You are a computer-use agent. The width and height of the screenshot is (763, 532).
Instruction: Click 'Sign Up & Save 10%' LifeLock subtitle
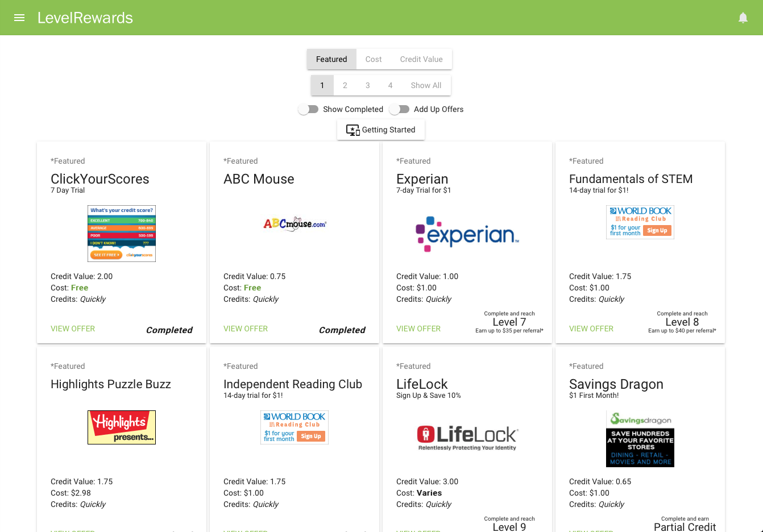[429, 396]
